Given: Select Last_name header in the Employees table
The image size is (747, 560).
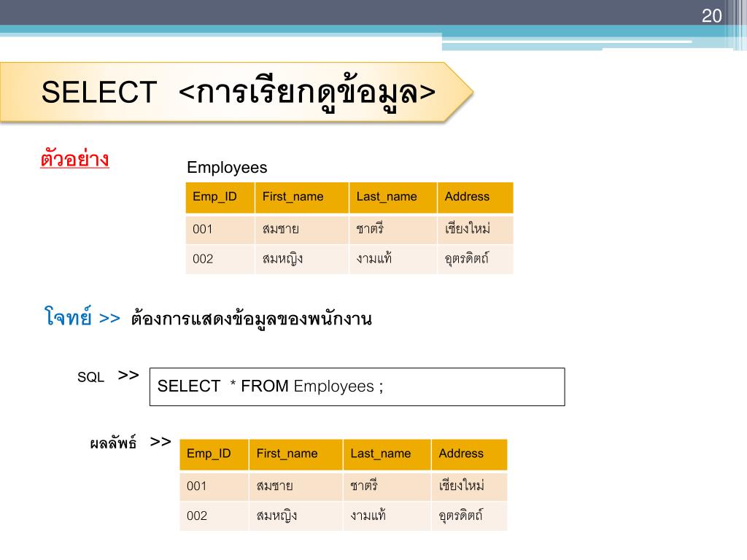Looking at the screenshot, I should 393,197.
